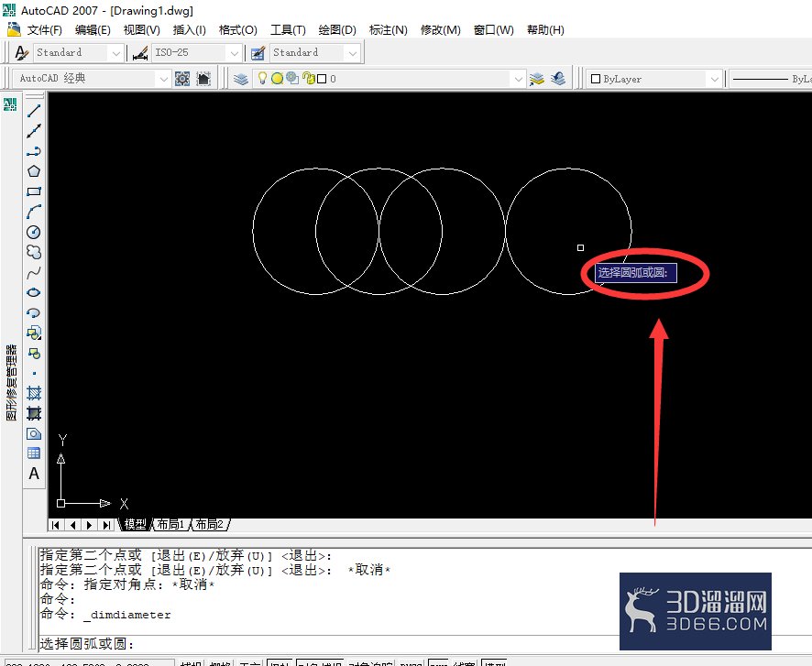This screenshot has height=666, width=812.
Task: Select the Gradient fill tool
Action: pyautogui.click(x=34, y=413)
